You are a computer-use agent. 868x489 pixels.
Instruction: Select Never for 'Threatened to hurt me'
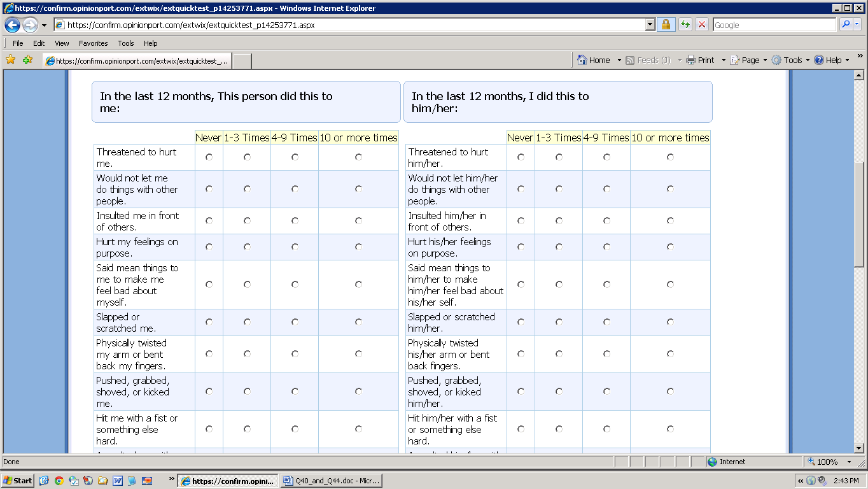(209, 157)
